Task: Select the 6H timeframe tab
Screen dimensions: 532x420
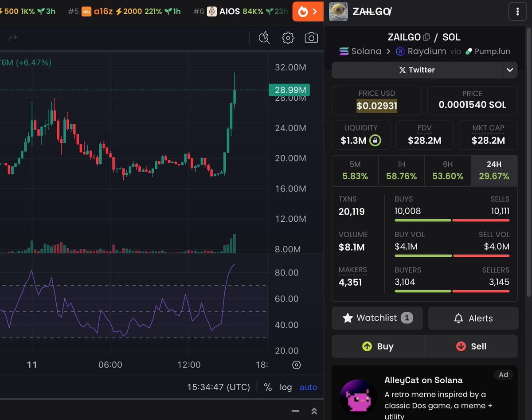Action: point(448,170)
